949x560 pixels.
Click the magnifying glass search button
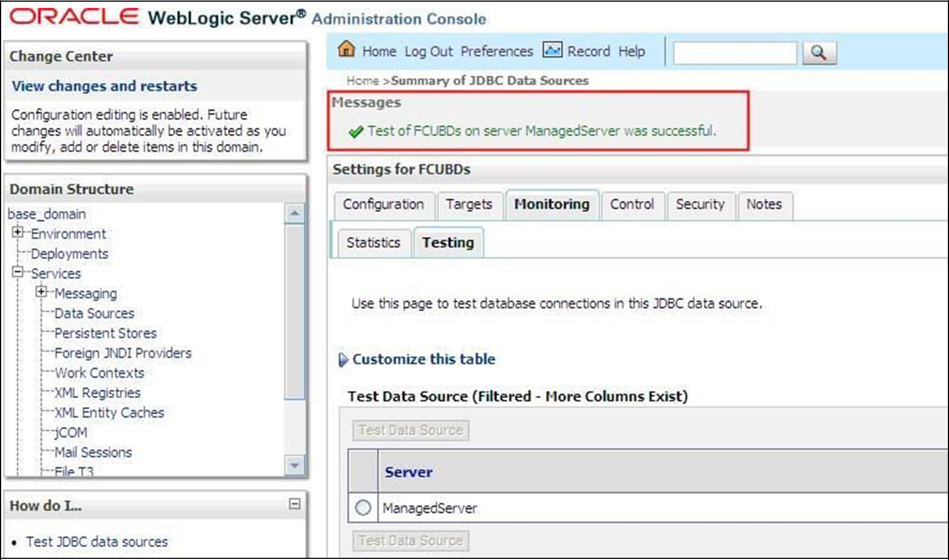tap(819, 52)
